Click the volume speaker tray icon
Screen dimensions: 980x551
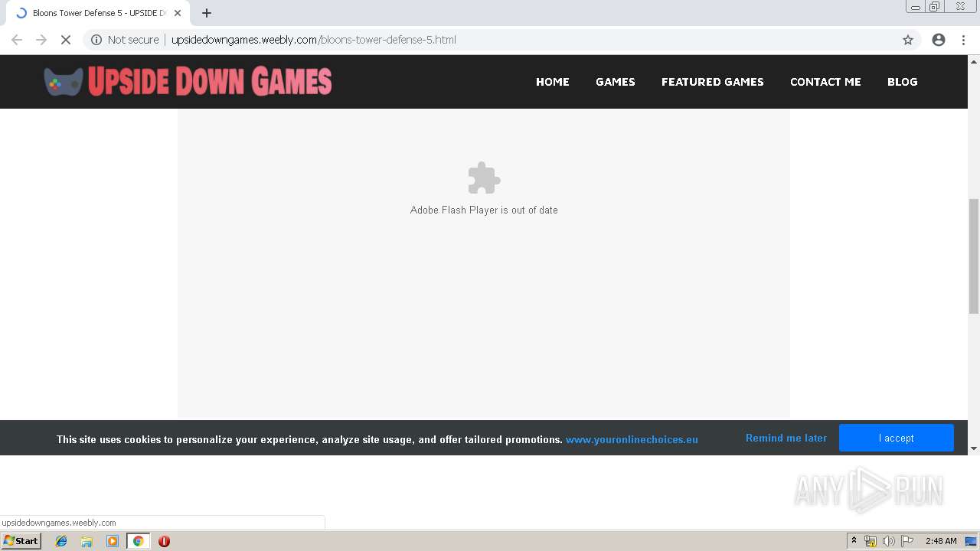(x=889, y=541)
